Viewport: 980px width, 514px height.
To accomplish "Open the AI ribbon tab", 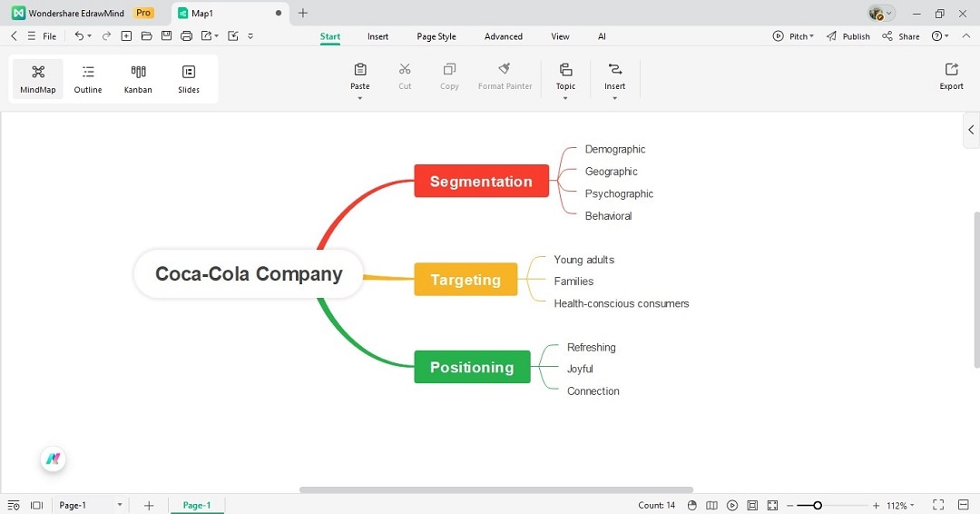I will [602, 36].
